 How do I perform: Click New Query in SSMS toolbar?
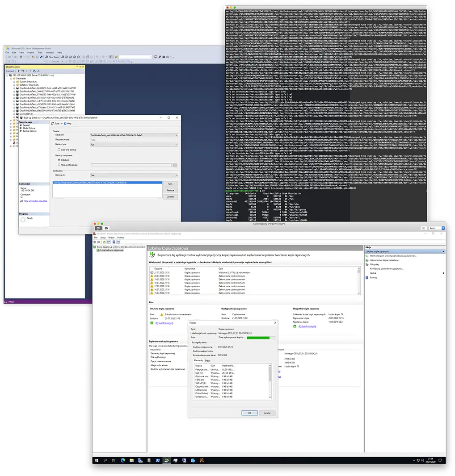tap(53, 57)
